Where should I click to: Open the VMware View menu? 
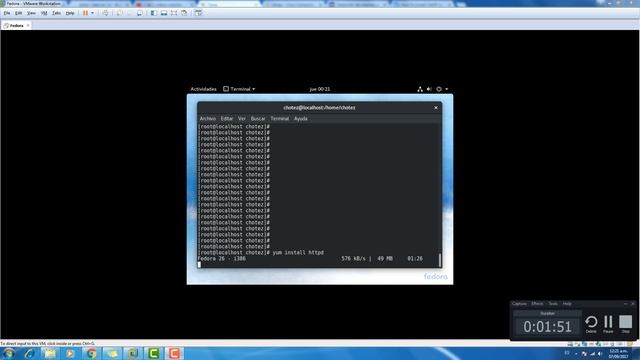pos(31,13)
